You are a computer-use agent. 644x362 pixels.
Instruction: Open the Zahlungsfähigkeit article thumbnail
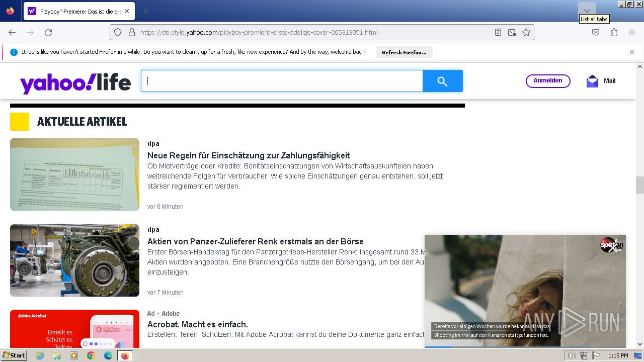[74, 174]
